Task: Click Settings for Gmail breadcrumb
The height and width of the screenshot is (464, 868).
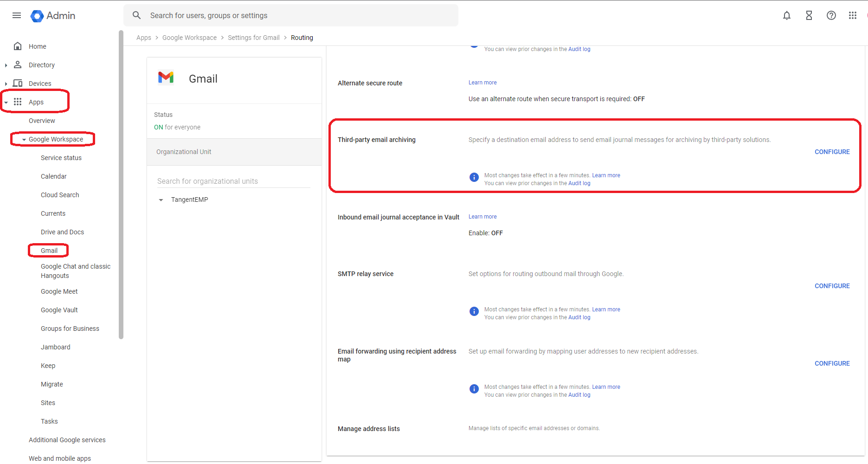Action: pyautogui.click(x=254, y=38)
